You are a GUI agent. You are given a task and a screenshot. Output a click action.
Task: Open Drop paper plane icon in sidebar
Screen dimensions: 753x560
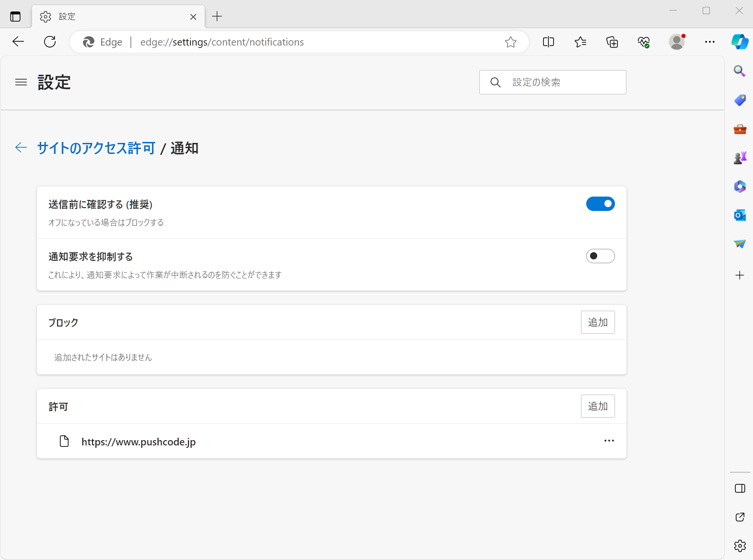740,244
